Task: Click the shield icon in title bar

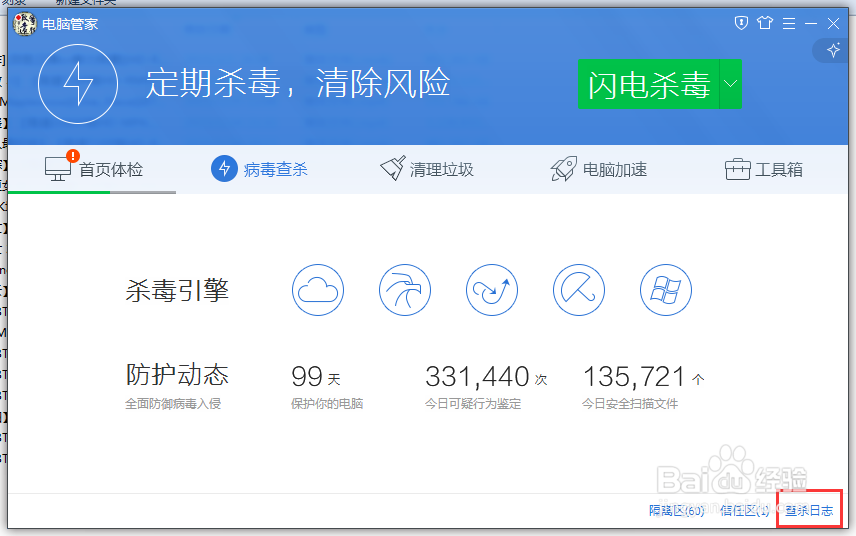Action: click(741, 23)
